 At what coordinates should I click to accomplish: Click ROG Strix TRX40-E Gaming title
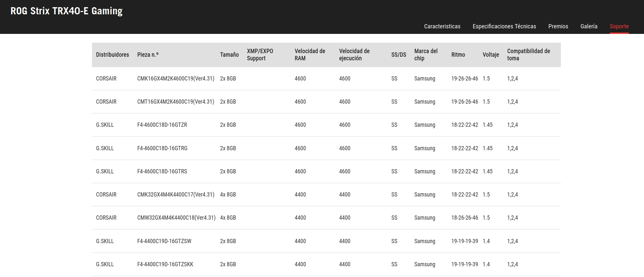click(67, 11)
